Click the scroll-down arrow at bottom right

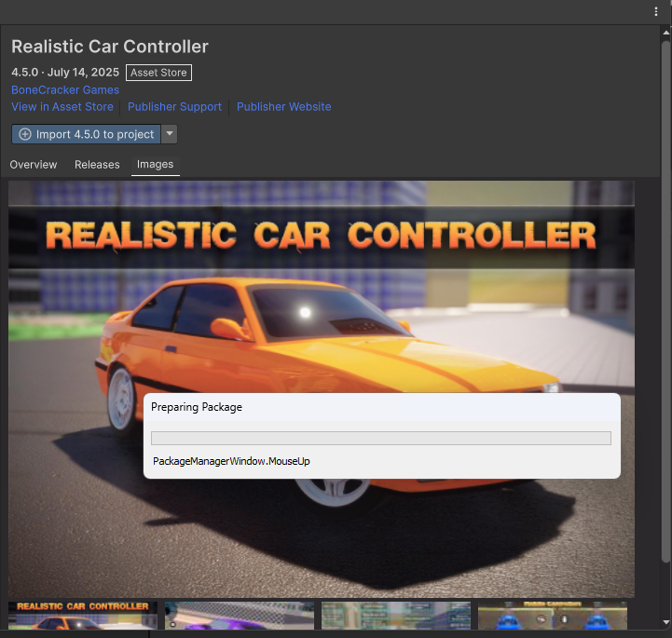[665, 621]
